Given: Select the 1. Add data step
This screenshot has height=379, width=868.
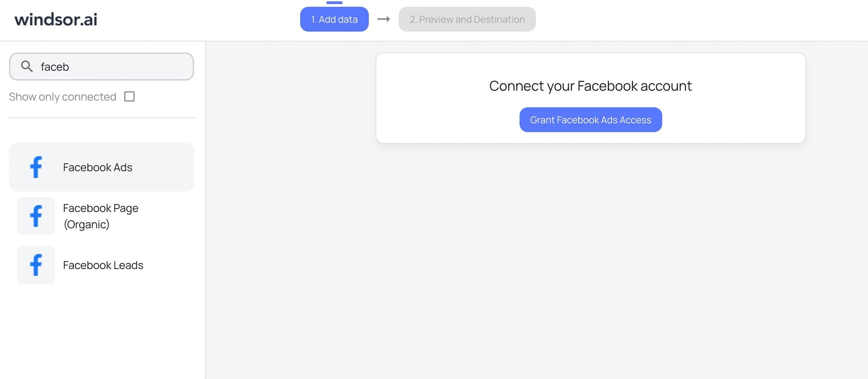Looking at the screenshot, I should pos(334,19).
